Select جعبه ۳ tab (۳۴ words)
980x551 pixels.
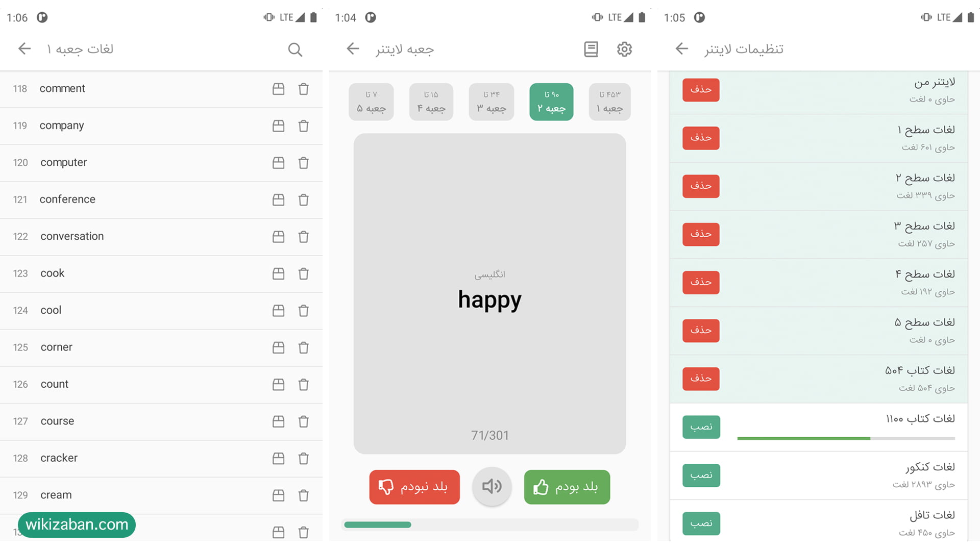click(489, 102)
